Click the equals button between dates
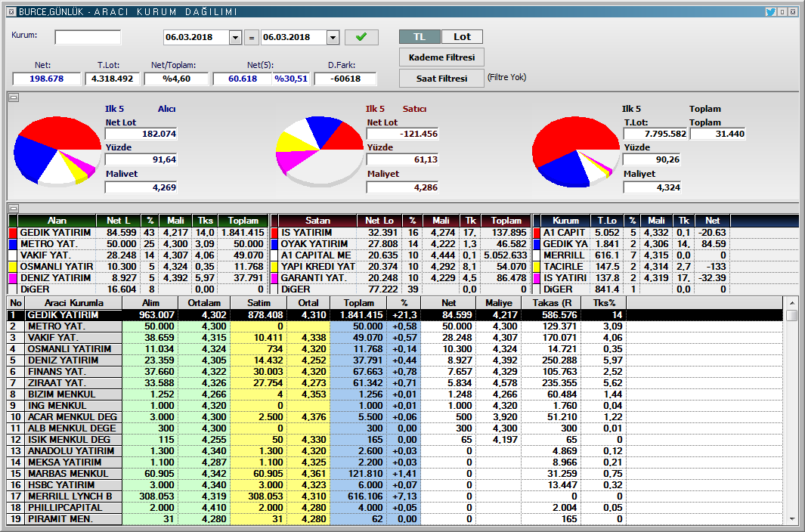This screenshot has width=805, height=532. [251, 38]
